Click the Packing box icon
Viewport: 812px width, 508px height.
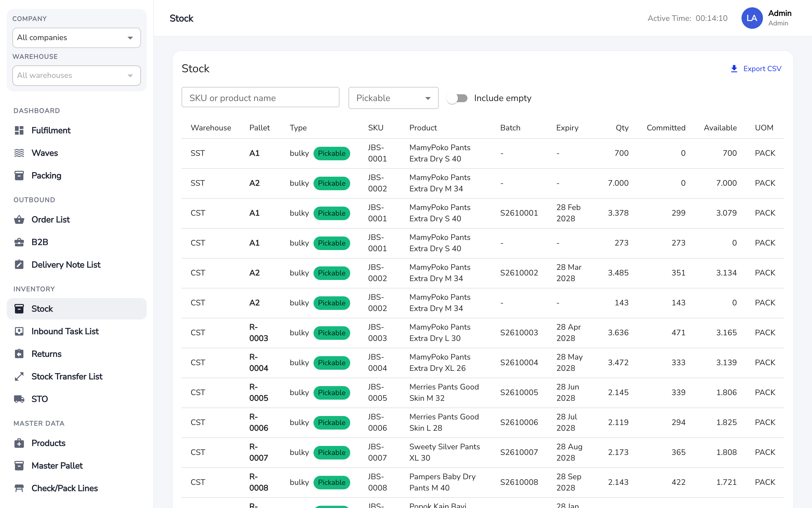point(19,175)
